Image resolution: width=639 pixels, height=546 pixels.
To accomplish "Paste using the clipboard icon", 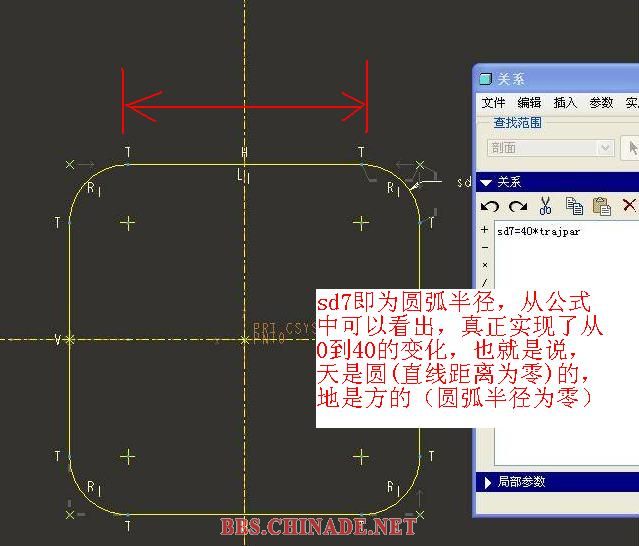I will 602,206.
